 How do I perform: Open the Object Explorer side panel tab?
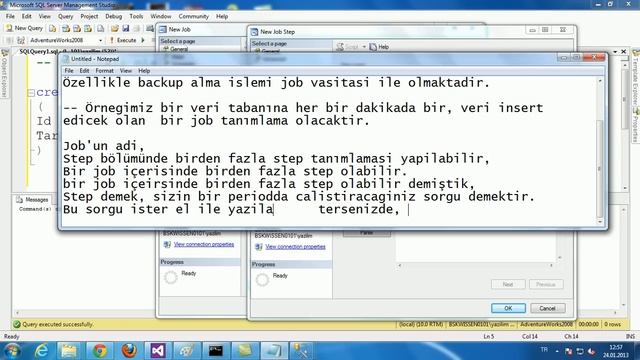(x=4, y=73)
